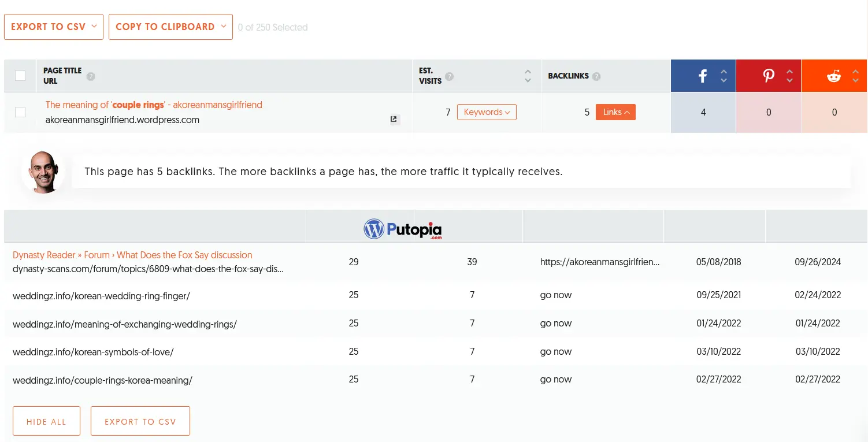
Task: Click the Facebook shares column icon
Action: [703, 76]
